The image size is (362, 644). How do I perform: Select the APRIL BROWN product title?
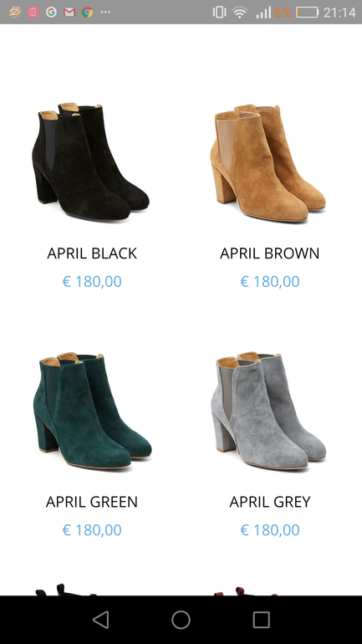click(270, 253)
